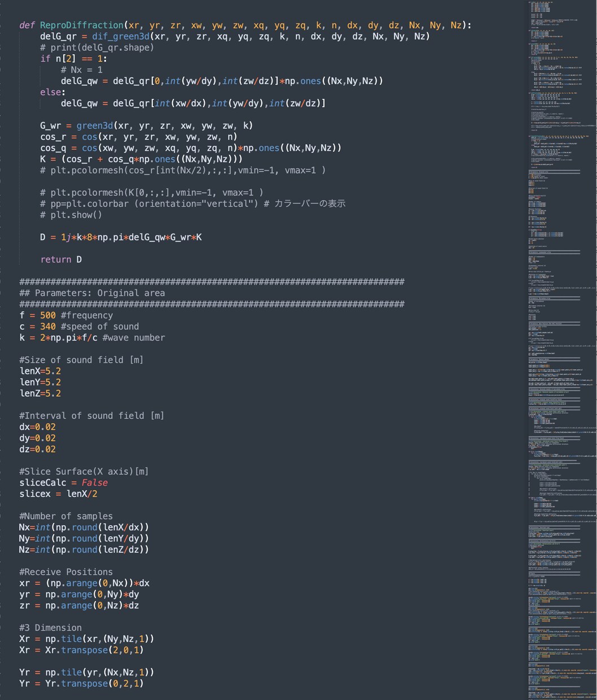
Task: Click the '# pp=plt.colorbar' comment line
Action: [x=192, y=204]
